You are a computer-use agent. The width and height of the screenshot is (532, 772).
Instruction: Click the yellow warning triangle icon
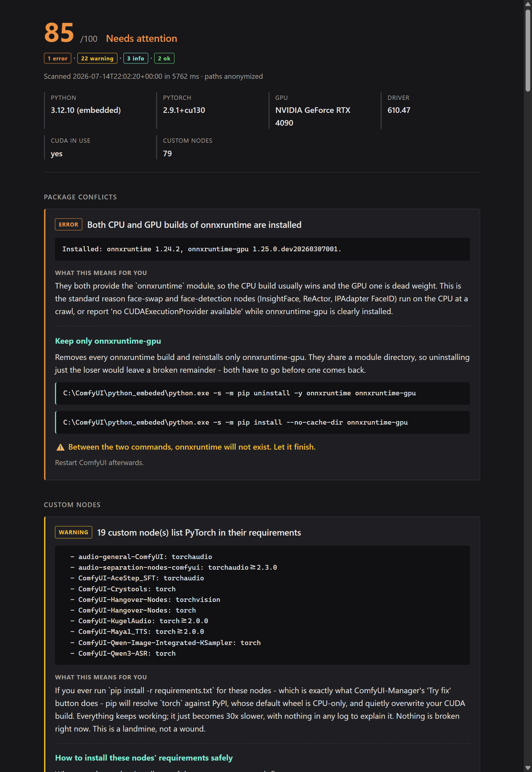pos(60,447)
